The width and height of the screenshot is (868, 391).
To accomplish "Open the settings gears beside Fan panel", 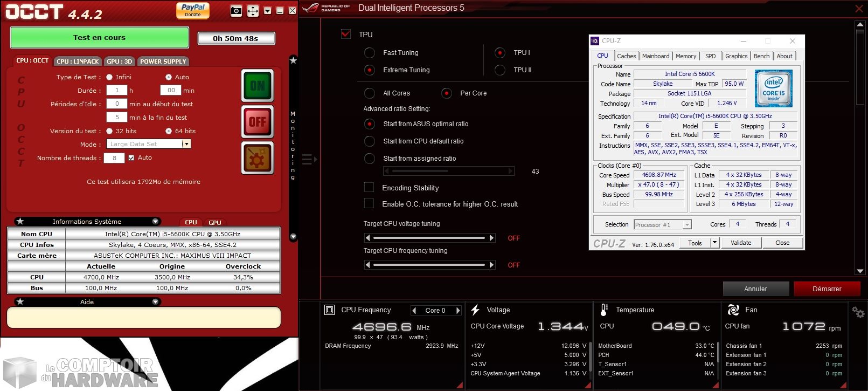I will point(858,312).
